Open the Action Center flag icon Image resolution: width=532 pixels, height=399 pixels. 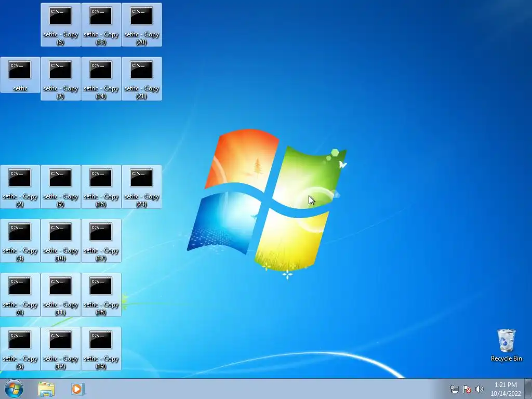click(467, 390)
